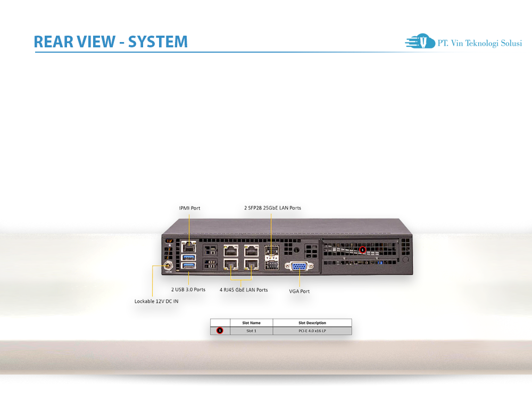
Task: Click the IPMI Port label
Action: click(190, 208)
